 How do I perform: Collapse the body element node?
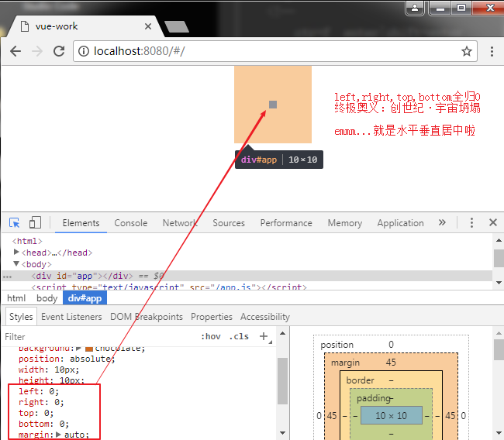(16, 263)
